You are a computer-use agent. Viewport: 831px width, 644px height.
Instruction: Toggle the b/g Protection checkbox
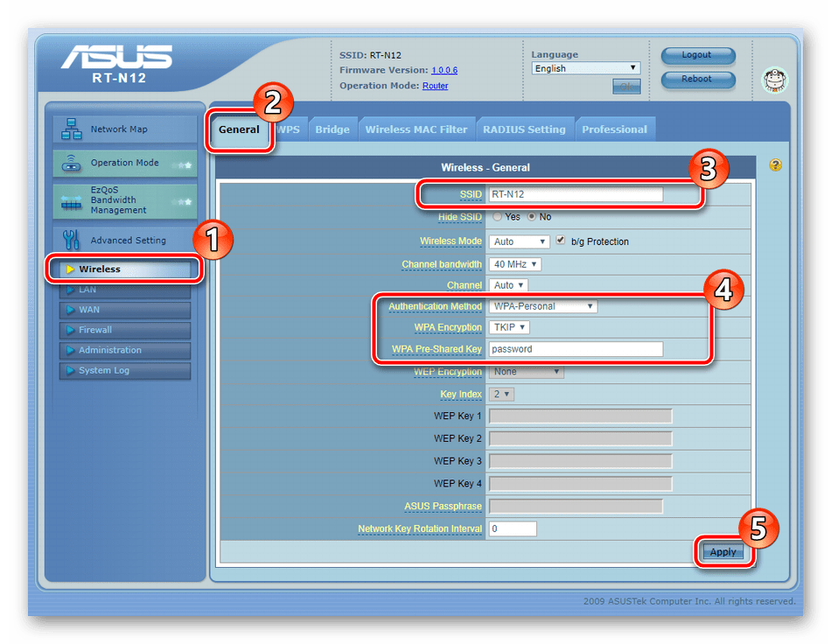560,241
